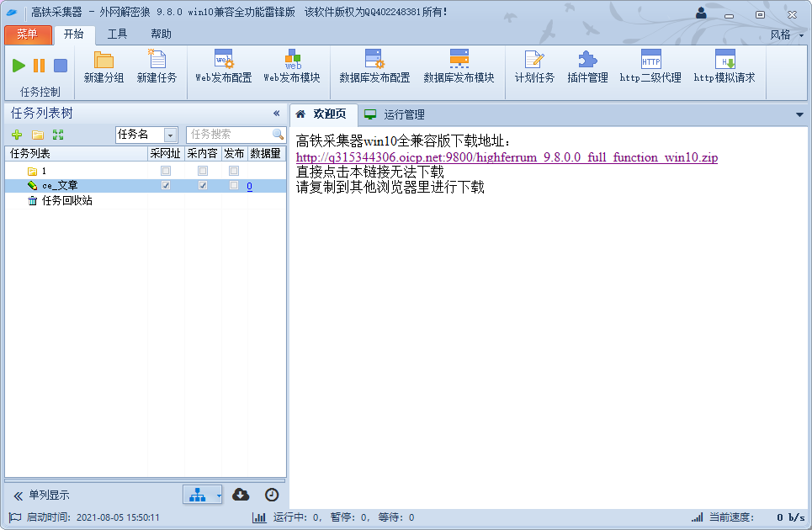Open highferrum win10 zip download link
The height and width of the screenshot is (530, 812).
[507, 157]
